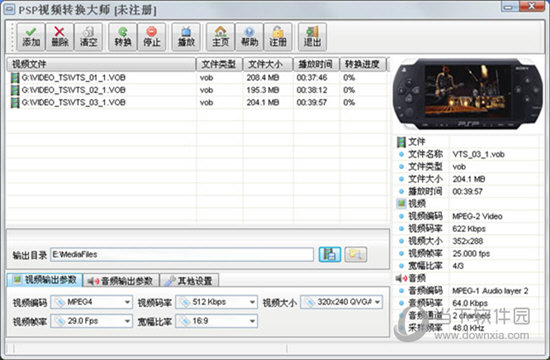Switch to the 音频输出参数 tab
Screen dimensions: 550x360
coord(121,280)
